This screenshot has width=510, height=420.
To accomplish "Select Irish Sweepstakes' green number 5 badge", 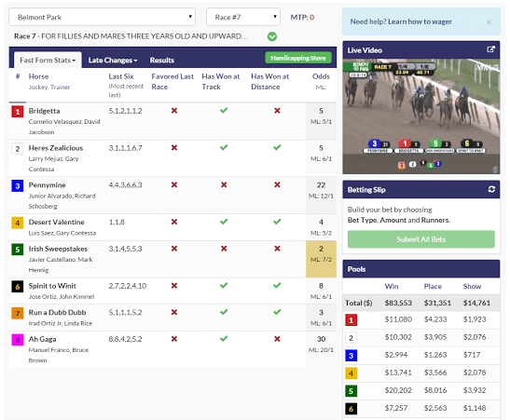I will [17, 250].
